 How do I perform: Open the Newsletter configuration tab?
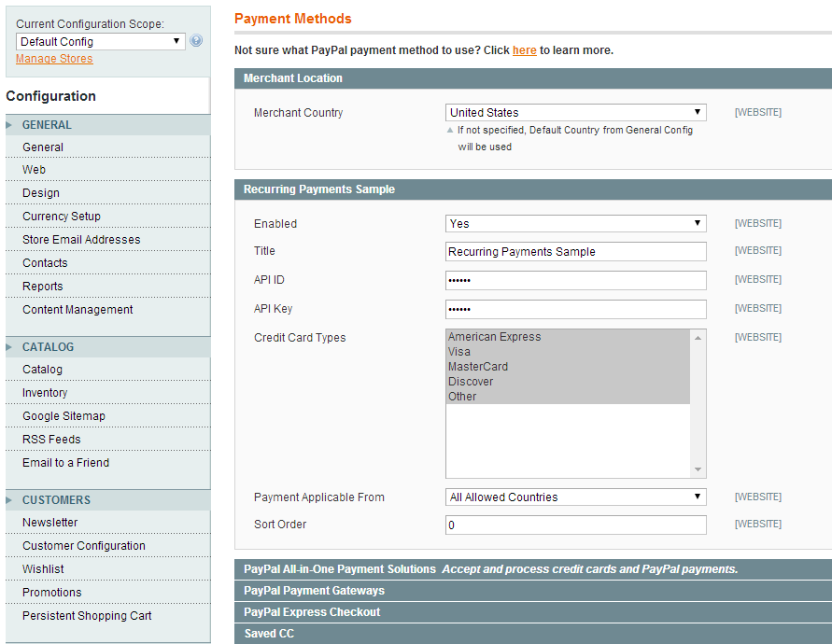(107, 523)
